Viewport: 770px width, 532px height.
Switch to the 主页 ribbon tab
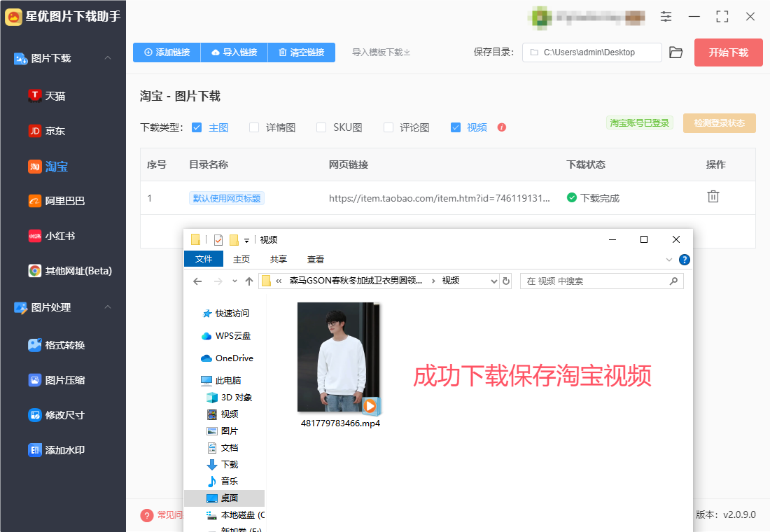coord(241,259)
